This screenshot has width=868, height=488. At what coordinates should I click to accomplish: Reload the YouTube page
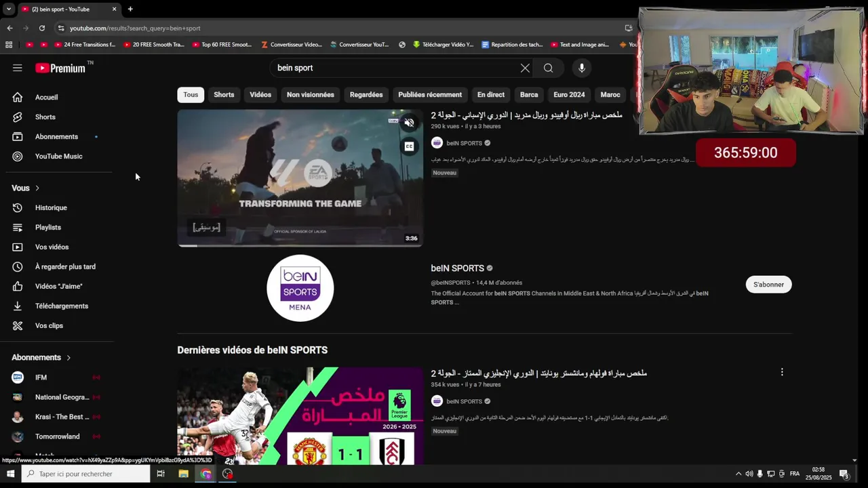[42, 28]
